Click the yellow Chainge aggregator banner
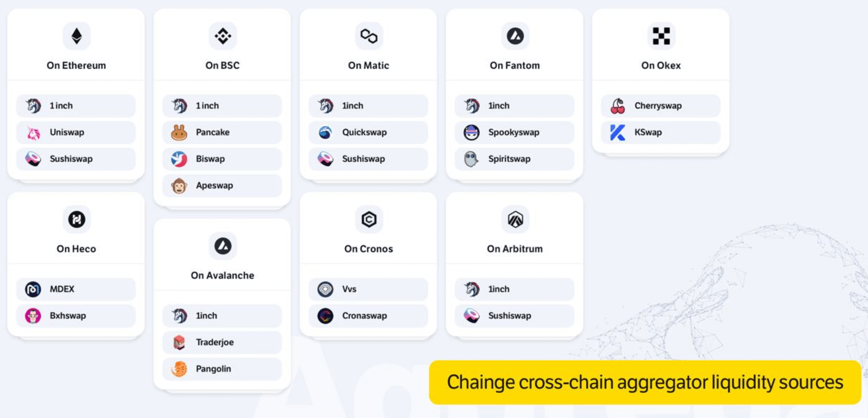The image size is (868, 418). click(645, 382)
